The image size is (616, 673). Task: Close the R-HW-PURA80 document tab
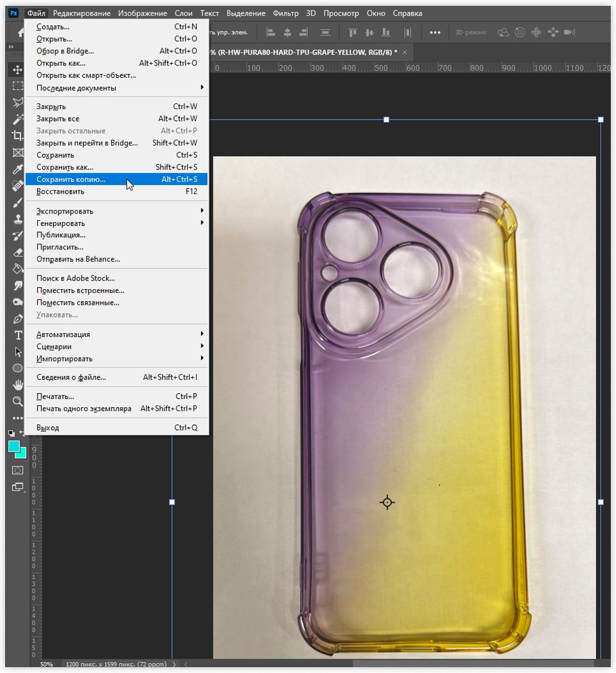(405, 52)
